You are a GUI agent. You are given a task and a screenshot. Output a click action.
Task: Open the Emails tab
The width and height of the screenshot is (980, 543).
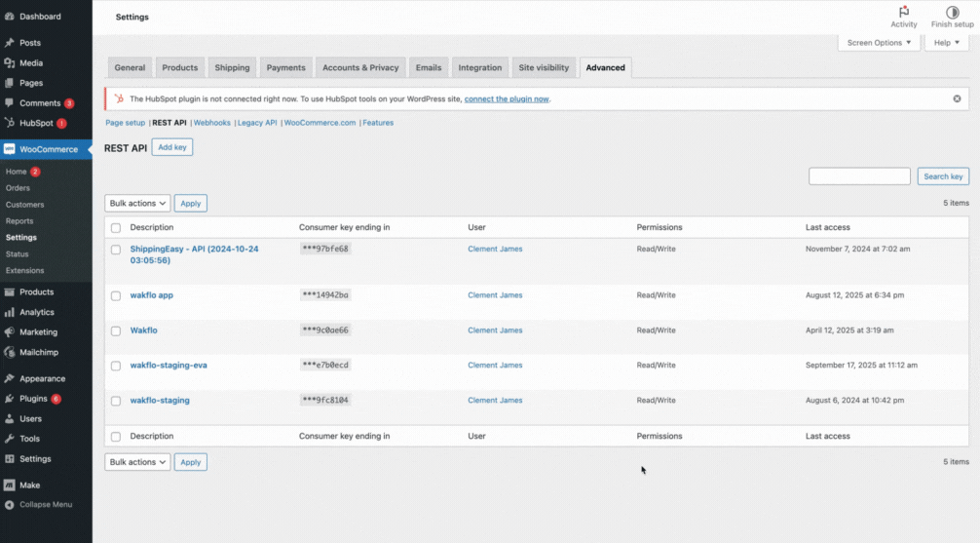429,67
